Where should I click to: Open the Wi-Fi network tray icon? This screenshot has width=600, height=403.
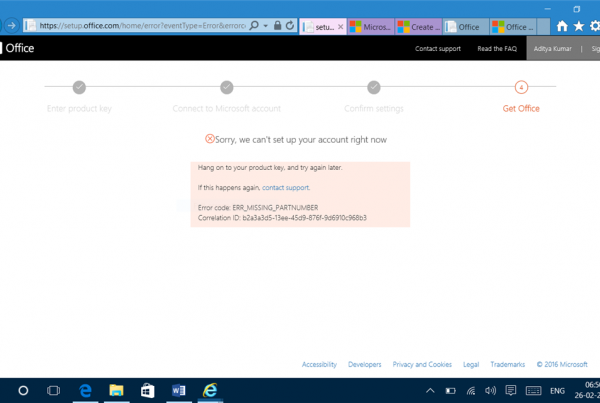[x=471, y=391]
